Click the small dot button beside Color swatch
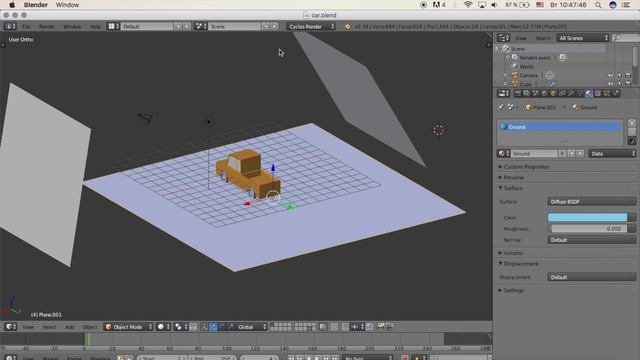The image size is (640, 360). (x=632, y=218)
